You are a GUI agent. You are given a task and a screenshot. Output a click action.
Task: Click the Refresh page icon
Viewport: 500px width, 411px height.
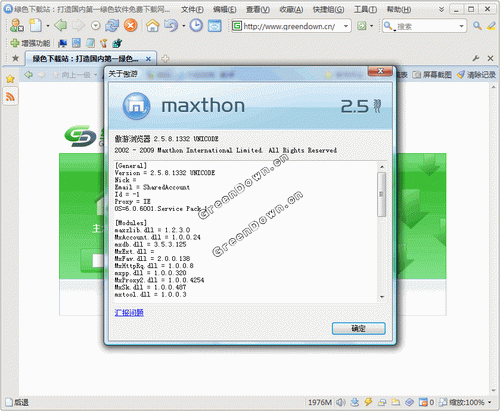point(112,26)
